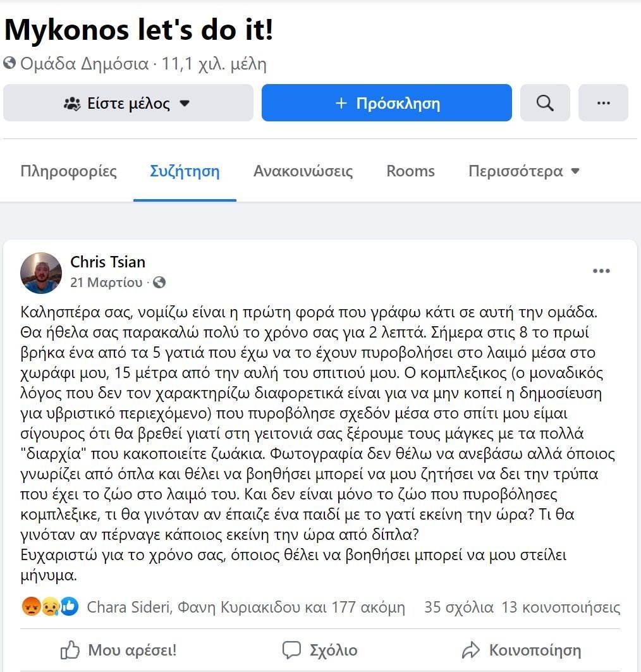Open the group three-dots options button

603,103
